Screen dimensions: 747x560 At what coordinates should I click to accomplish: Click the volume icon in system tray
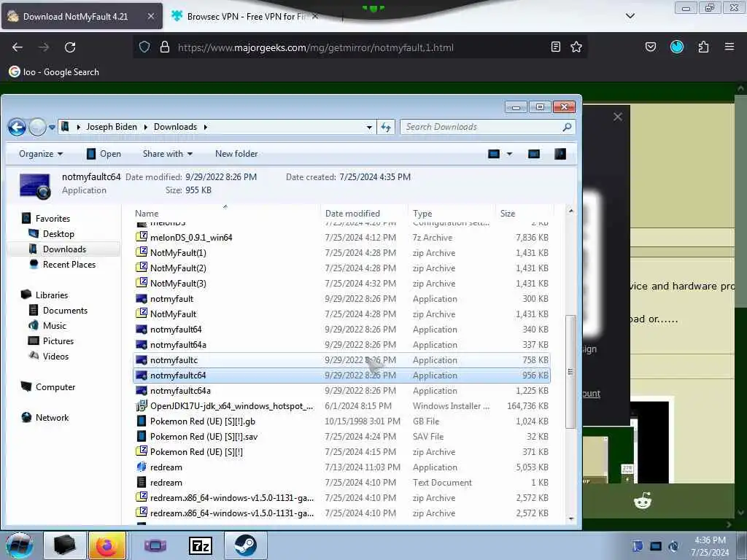[x=673, y=546]
